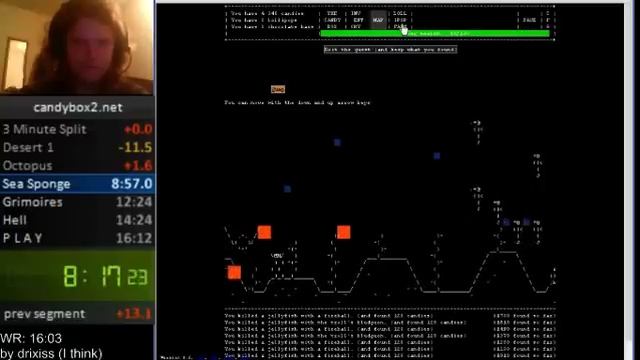Image resolution: width=640 pixels, height=360 pixels.
Task: Click the small orange spell button
Action: 278,89
